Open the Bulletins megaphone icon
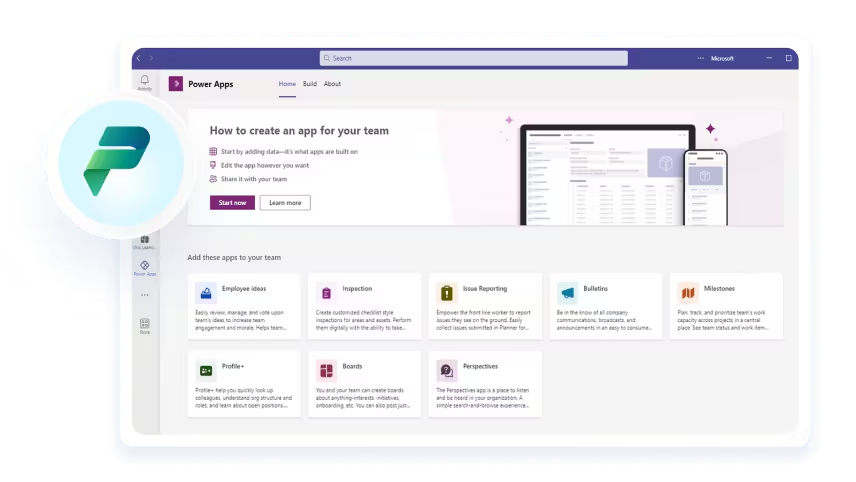The image size is (856, 482). (567, 292)
